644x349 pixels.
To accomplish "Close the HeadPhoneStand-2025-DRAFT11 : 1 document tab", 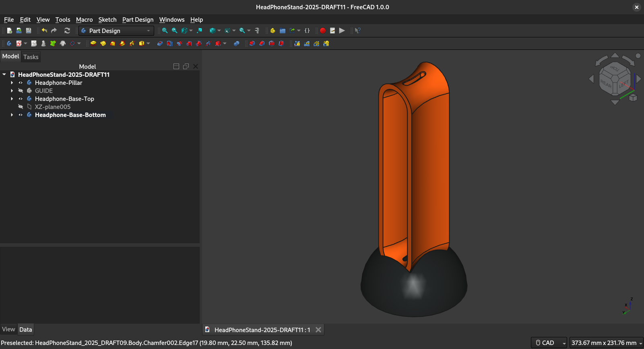I will 318,330.
